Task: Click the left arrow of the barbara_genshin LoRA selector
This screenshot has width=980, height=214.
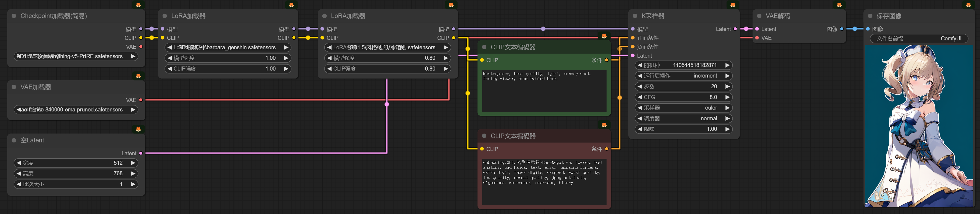Action: point(170,48)
